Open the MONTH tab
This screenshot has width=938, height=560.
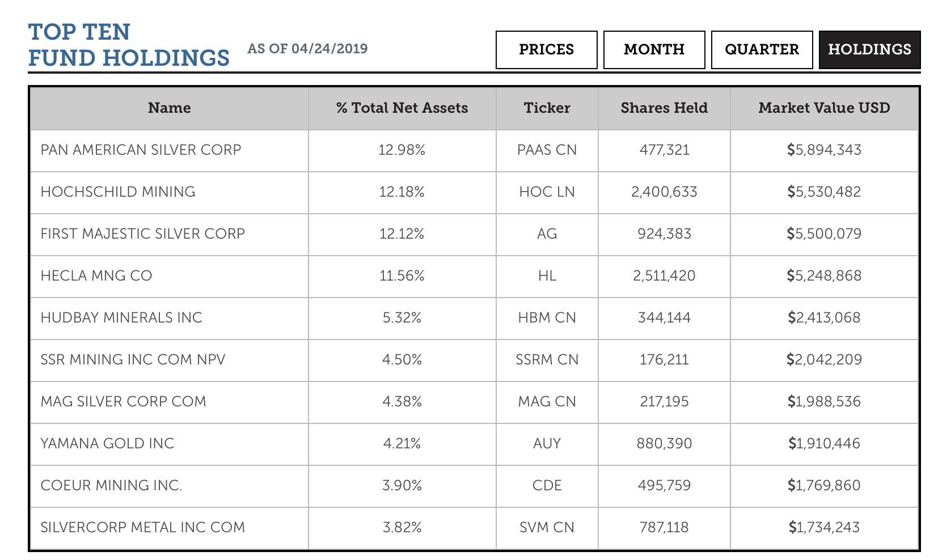click(x=654, y=50)
